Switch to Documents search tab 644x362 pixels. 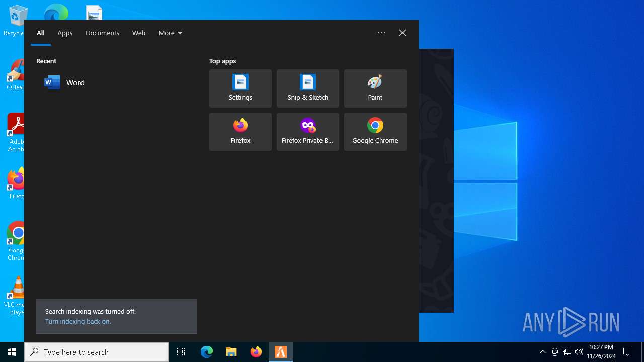pos(102,33)
